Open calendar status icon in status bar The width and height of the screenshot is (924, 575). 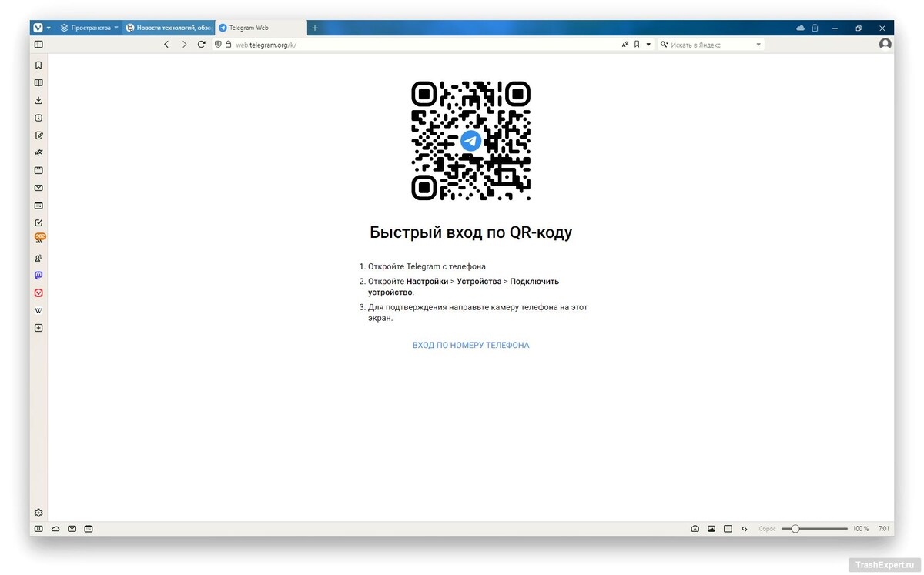tap(89, 529)
